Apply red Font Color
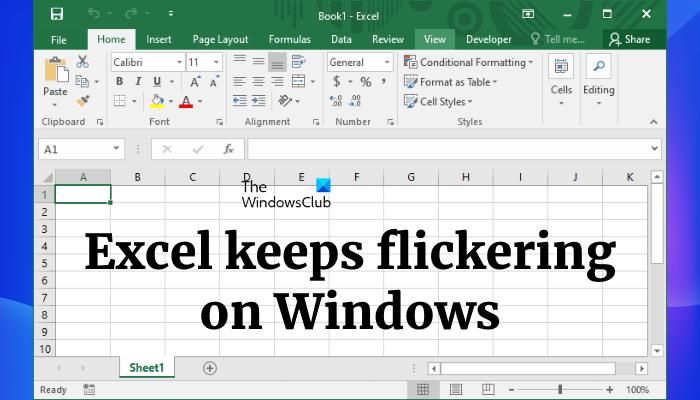700x400 pixels. (x=186, y=101)
